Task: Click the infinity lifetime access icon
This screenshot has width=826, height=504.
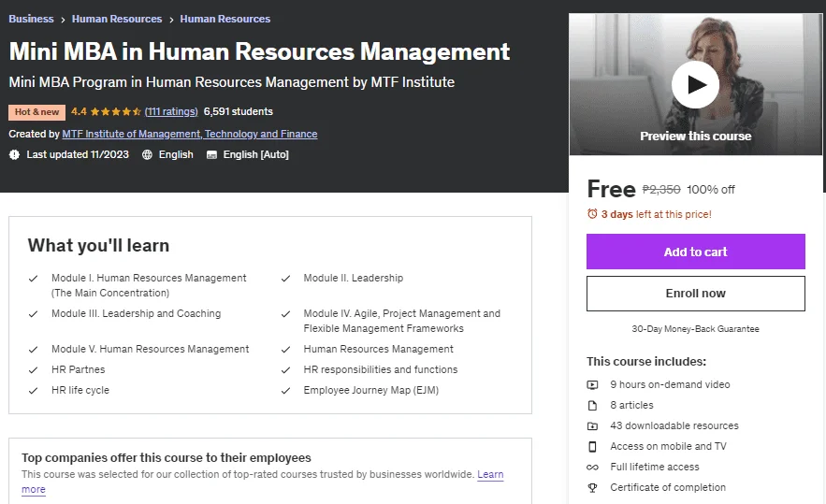Action: click(593, 468)
